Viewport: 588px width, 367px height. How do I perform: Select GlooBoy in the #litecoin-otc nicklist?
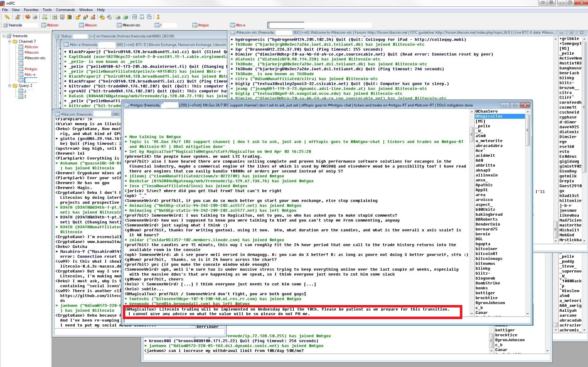click(x=568, y=171)
